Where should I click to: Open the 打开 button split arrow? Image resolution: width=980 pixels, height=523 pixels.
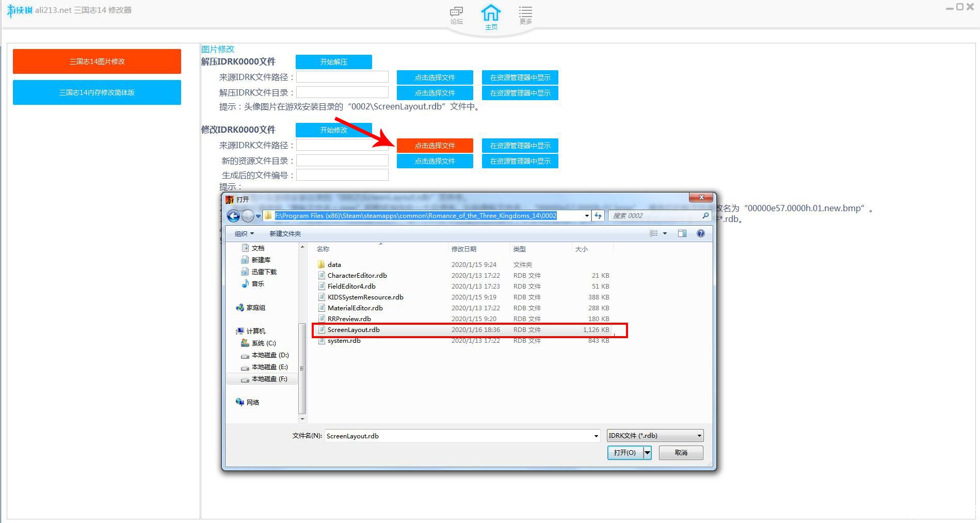(647, 452)
